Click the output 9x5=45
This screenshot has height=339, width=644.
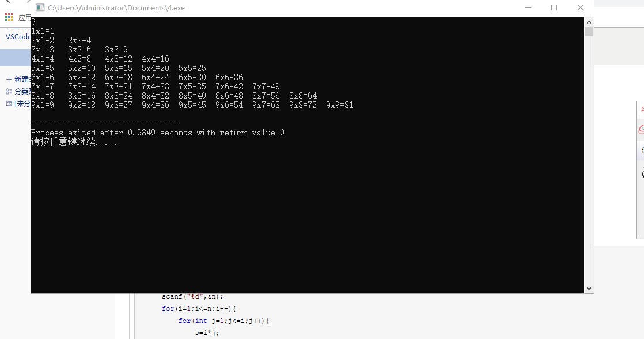(192, 105)
